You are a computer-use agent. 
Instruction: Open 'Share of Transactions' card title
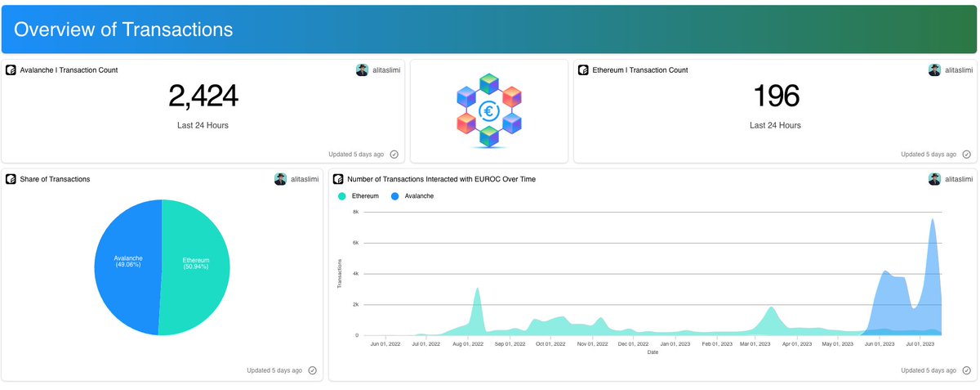(x=55, y=179)
